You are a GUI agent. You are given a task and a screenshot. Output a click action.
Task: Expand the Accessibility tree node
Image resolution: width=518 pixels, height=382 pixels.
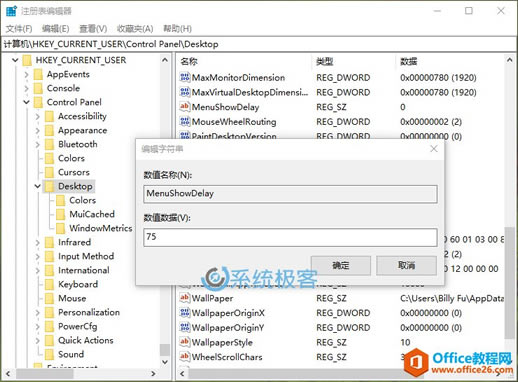pyautogui.click(x=37, y=116)
